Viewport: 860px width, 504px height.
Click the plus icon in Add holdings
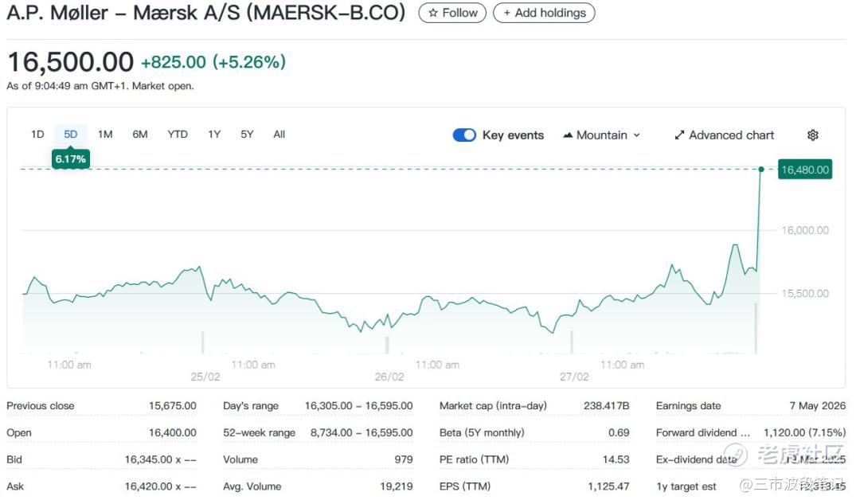pyautogui.click(x=507, y=13)
